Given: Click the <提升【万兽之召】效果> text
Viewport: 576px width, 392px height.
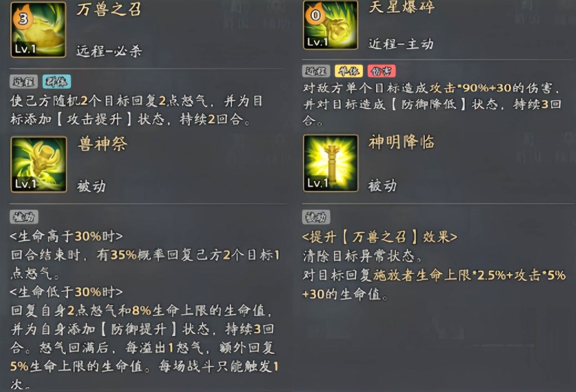Looking at the screenshot, I should (x=380, y=236).
